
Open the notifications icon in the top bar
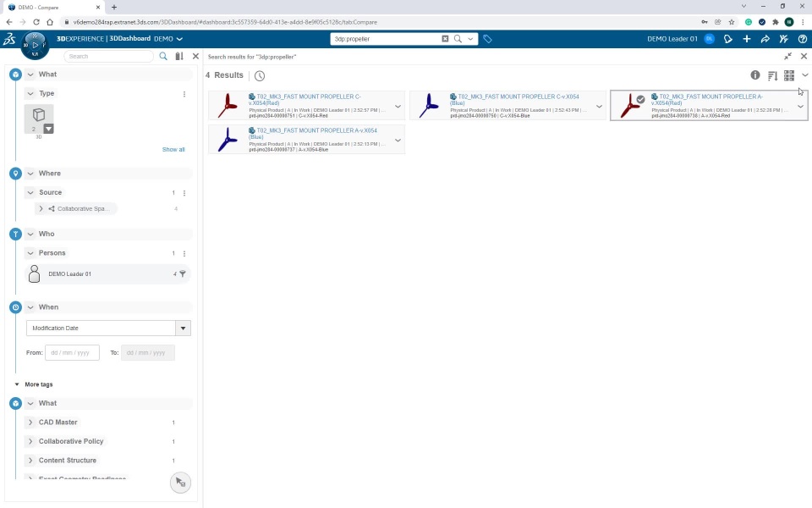pyautogui.click(x=728, y=39)
